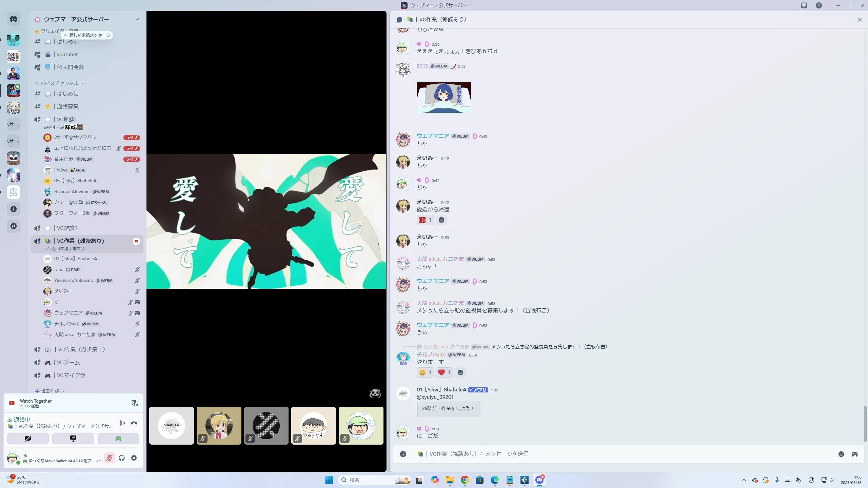
Task: Toggle headphone deafen button
Action: pos(122,458)
